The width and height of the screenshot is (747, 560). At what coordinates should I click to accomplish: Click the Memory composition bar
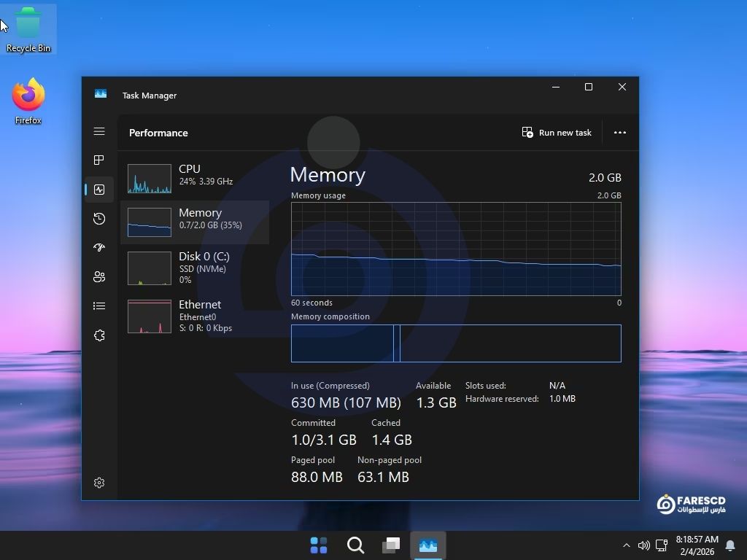456,343
